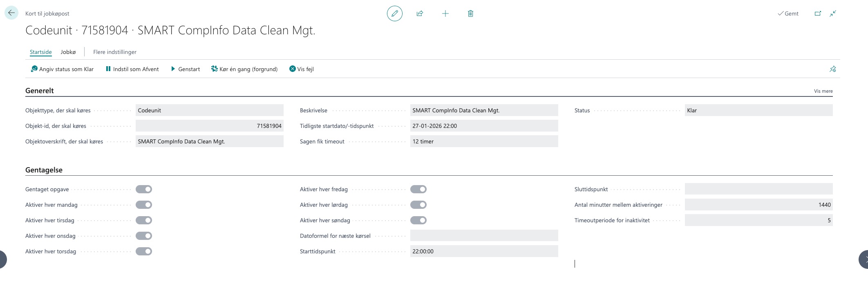
Task: Toggle Aktiver hver fredag switch
Action: point(418,189)
